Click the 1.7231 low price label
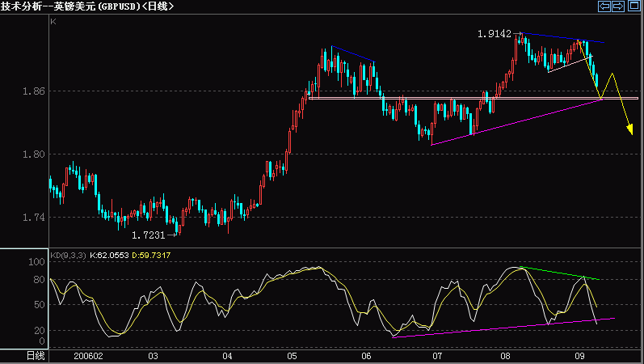The width and height of the screenshot is (644, 364). [148, 235]
